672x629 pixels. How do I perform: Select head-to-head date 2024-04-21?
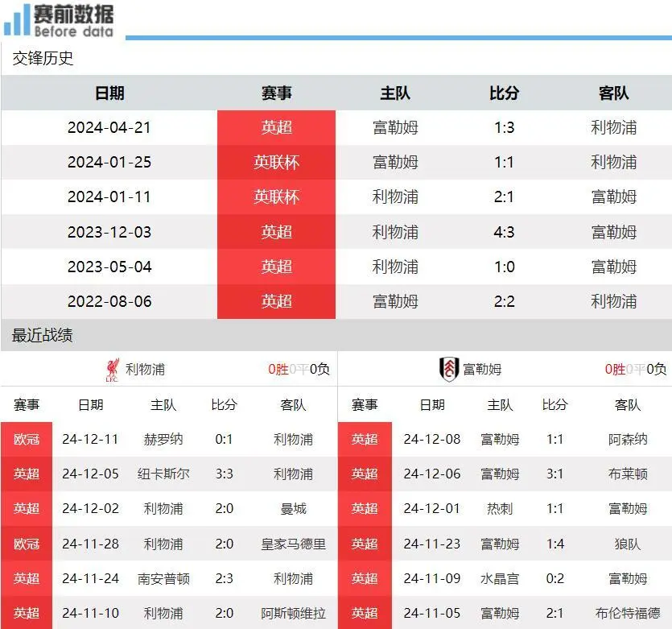click(x=109, y=127)
